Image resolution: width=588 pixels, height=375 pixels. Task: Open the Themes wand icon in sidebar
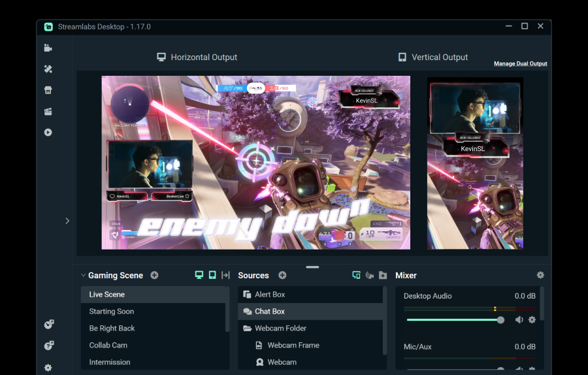48,69
